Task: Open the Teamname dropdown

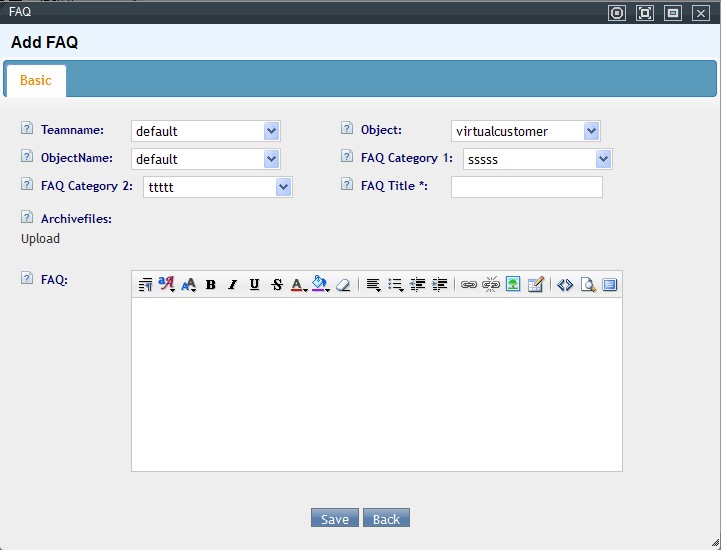Action: (271, 131)
